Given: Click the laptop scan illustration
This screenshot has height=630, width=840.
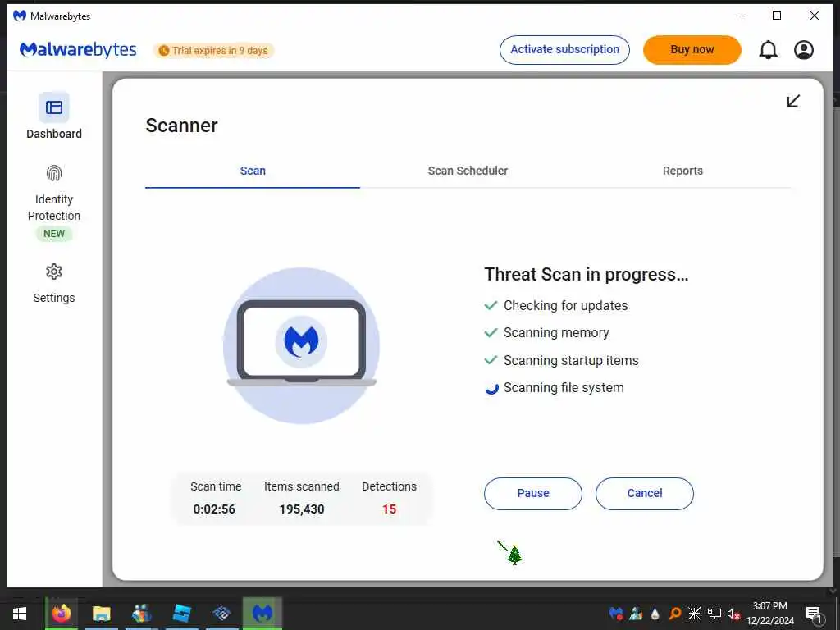Looking at the screenshot, I should tap(302, 345).
